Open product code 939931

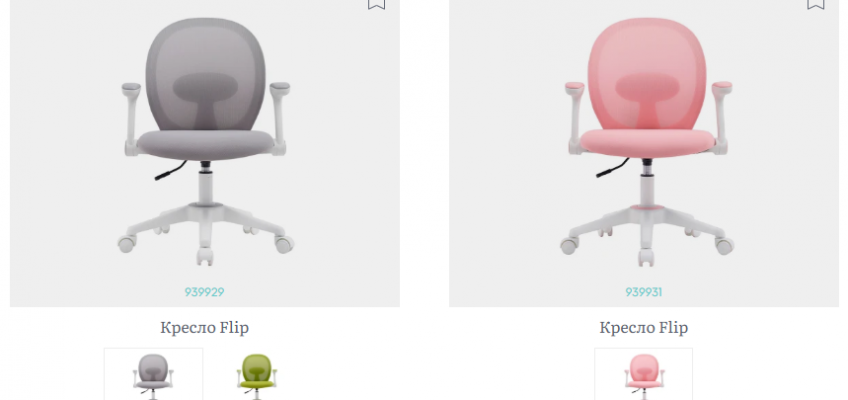click(x=644, y=292)
